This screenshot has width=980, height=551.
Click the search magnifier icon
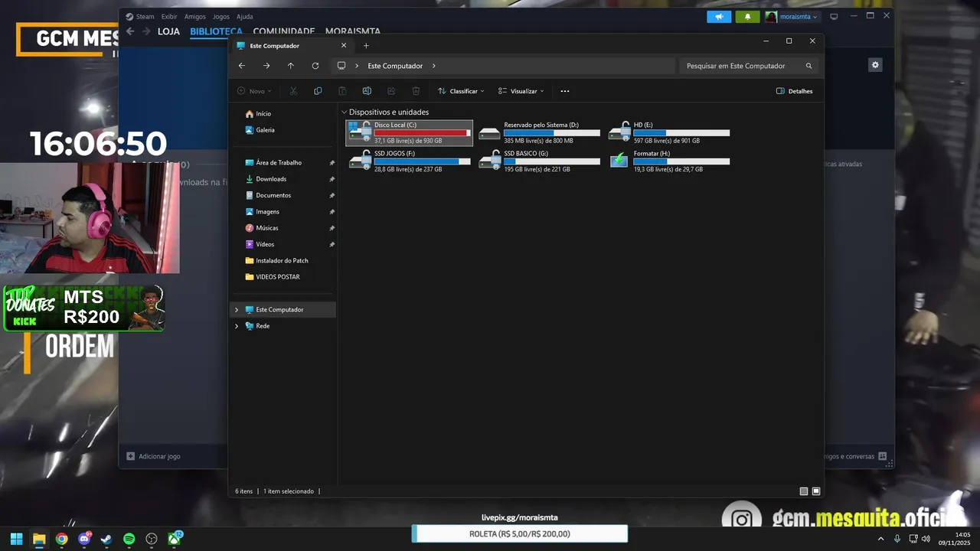808,66
